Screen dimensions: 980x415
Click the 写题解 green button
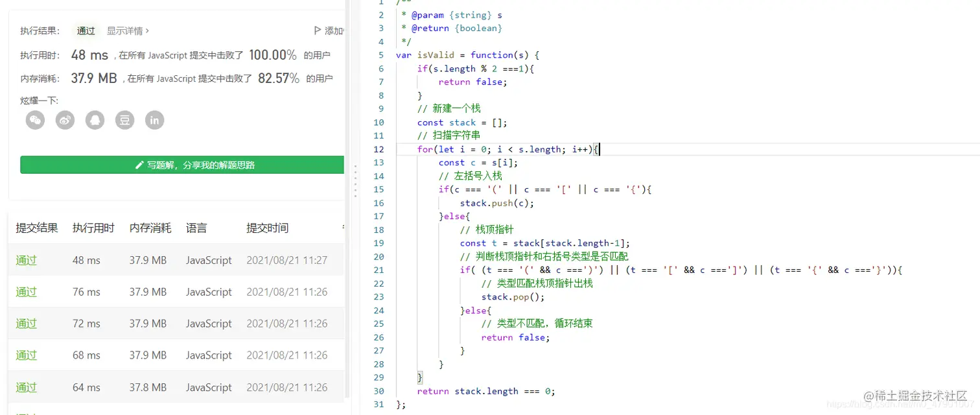(x=182, y=165)
